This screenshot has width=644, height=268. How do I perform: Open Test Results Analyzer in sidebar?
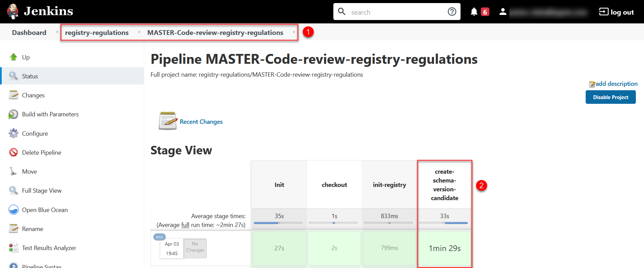coord(49,248)
